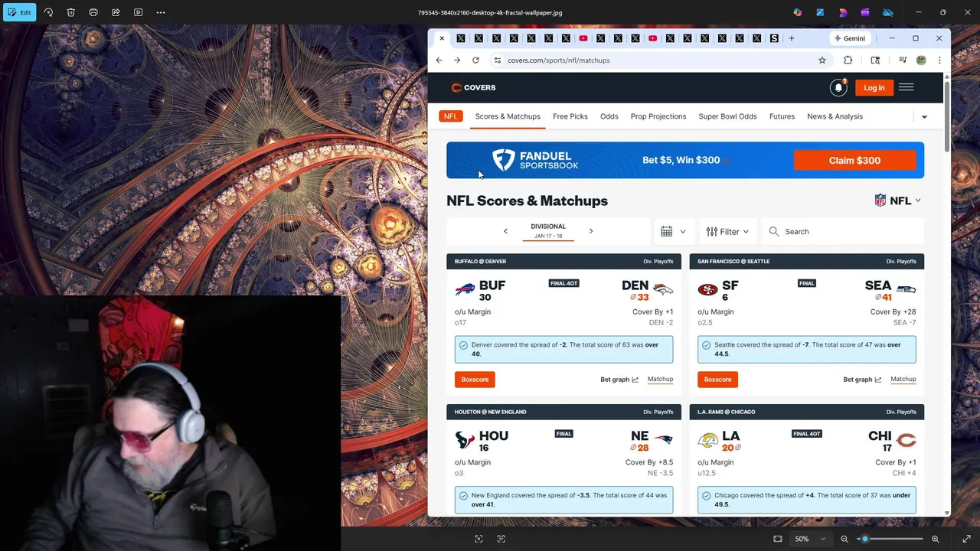This screenshot has height=551, width=980.
Task: Click the Denver Broncos team logo
Action: [663, 289]
